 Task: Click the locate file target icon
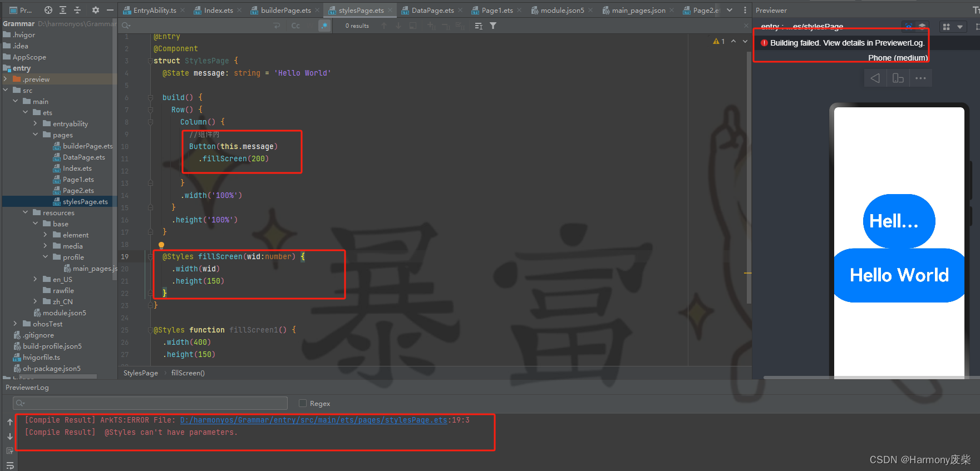coord(48,10)
